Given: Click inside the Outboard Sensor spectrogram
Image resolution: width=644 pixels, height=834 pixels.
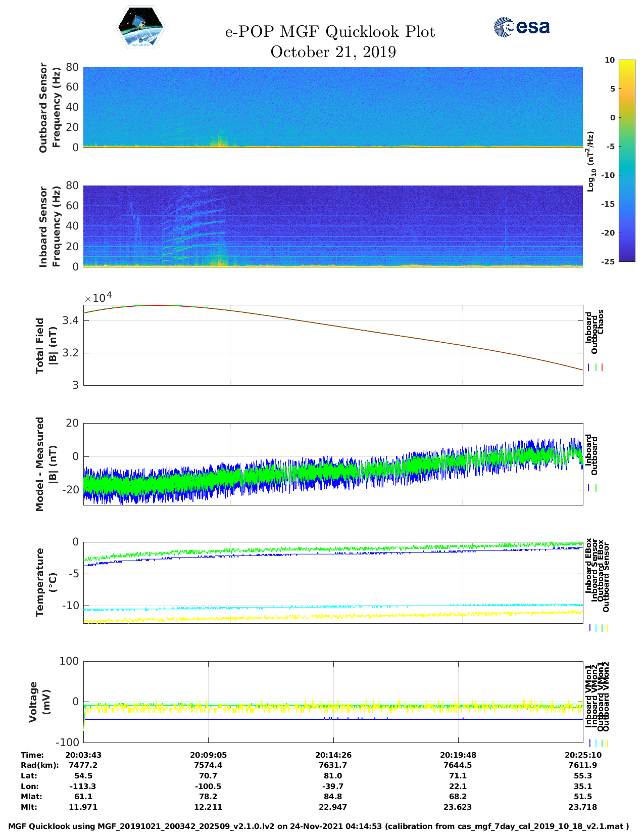Looking at the screenshot, I should [333, 107].
